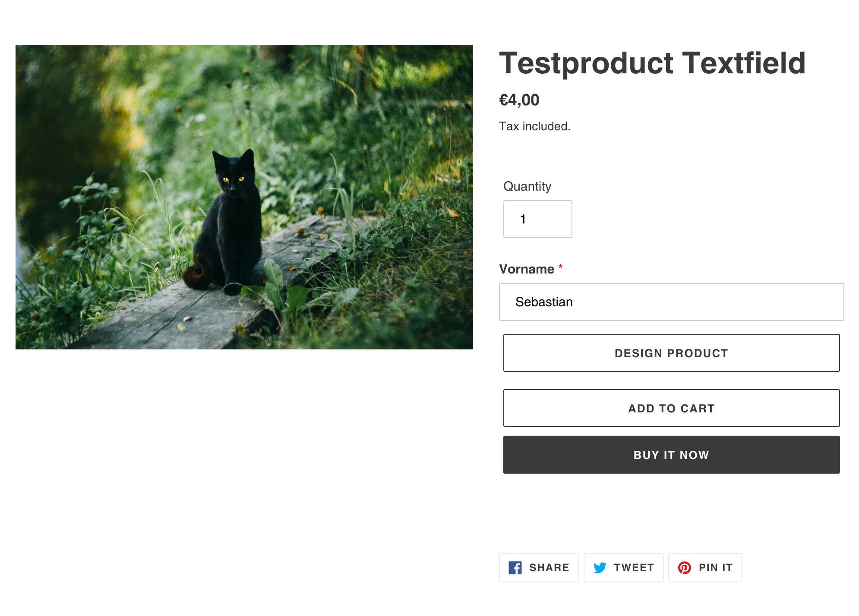Click the Tax included note

click(534, 126)
